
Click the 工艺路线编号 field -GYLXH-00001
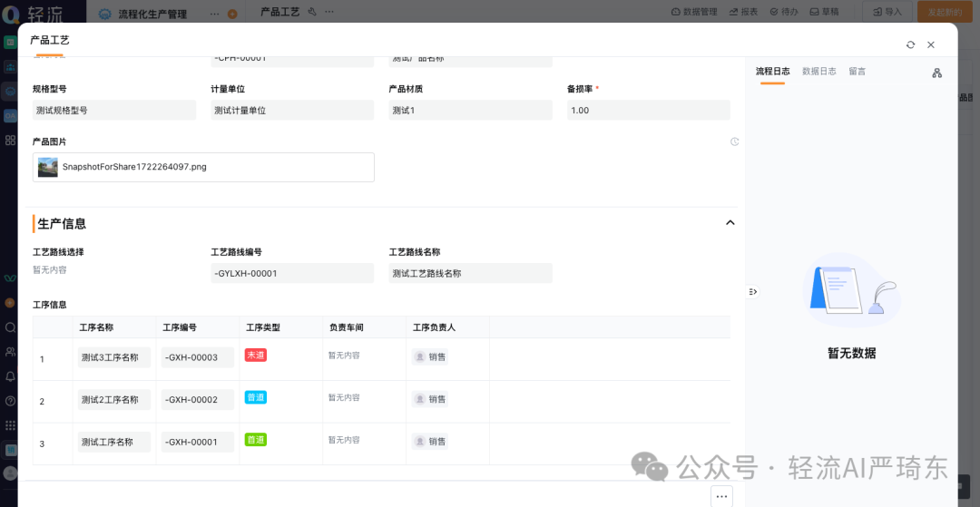(292, 274)
